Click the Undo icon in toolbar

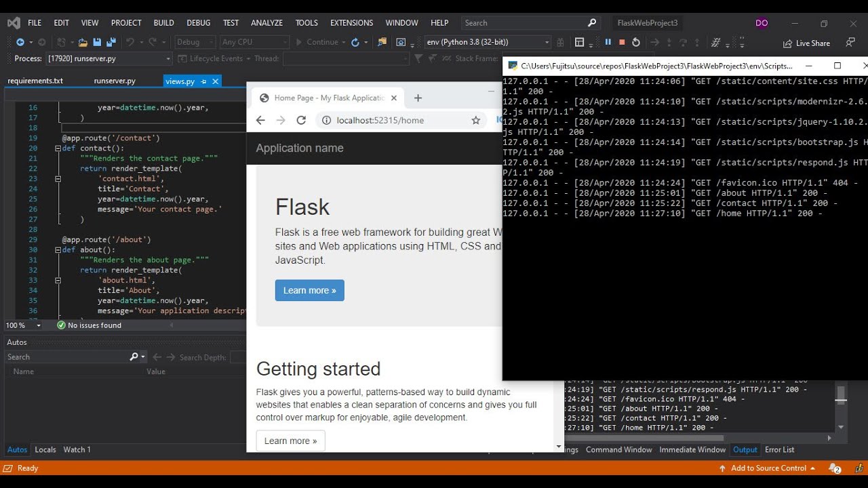[130, 42]
